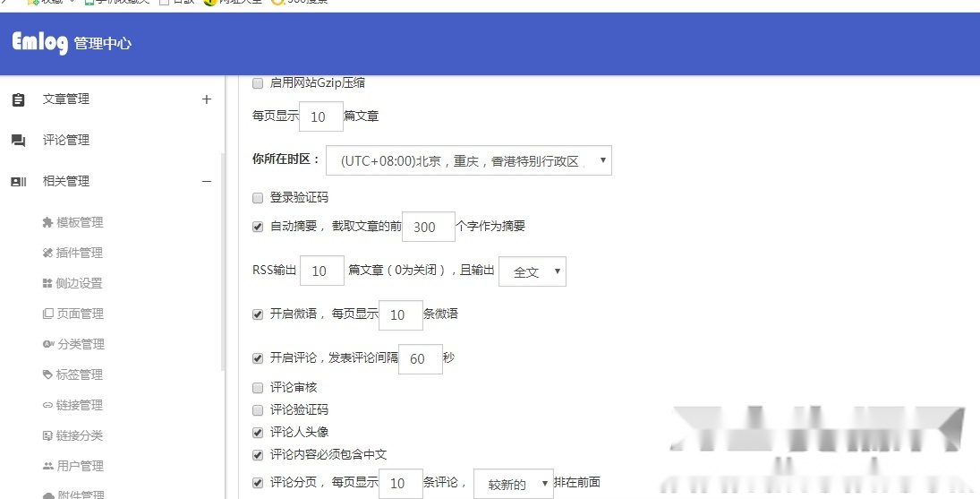The image size is (980, 499).
Task: Enable 启用网站Gzip压缩 checkbox
Action: pyautogui.click(x=258, y=83)
